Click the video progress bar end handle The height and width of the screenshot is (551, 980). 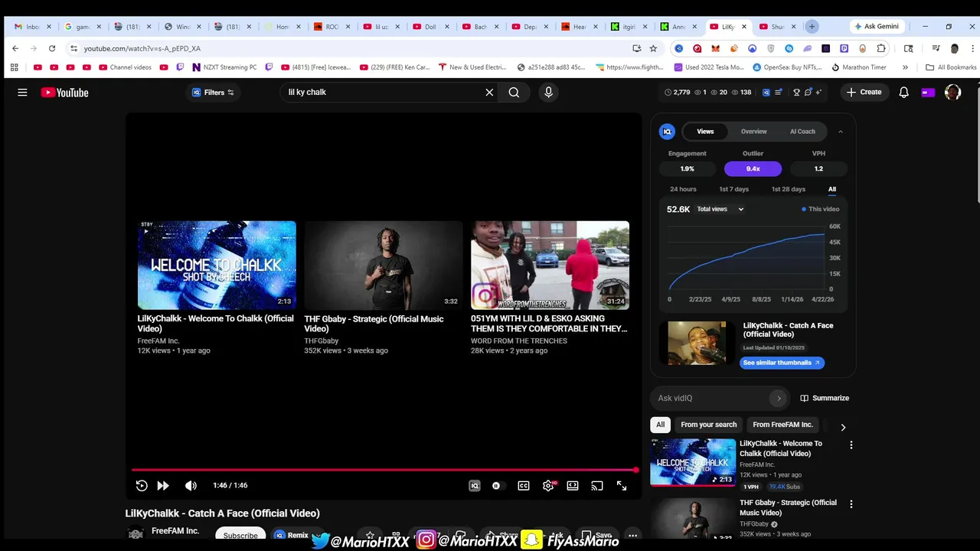[635, 470]
